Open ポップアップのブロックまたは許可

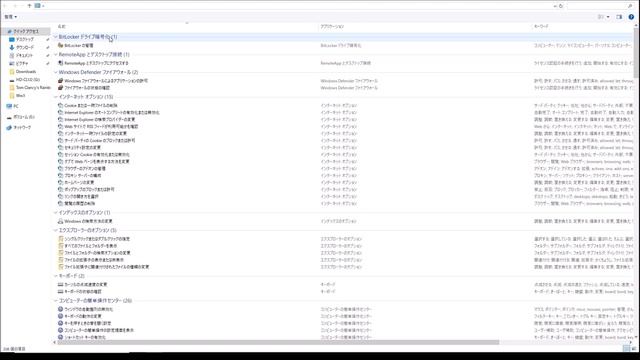[x=89, y=189]
